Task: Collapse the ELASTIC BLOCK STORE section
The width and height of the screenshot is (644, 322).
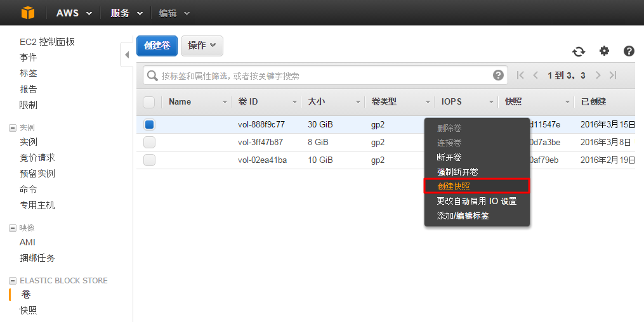Action: (12, 281)
